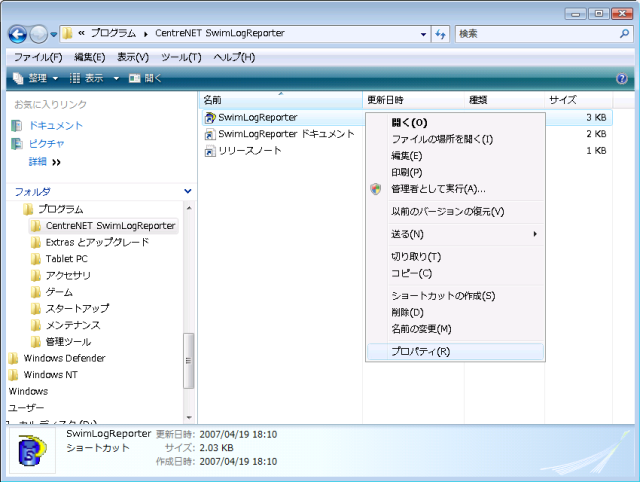Choose 削除(D) in context menu
The height and width of the screenshot is (482, 640).
point(456,313)
